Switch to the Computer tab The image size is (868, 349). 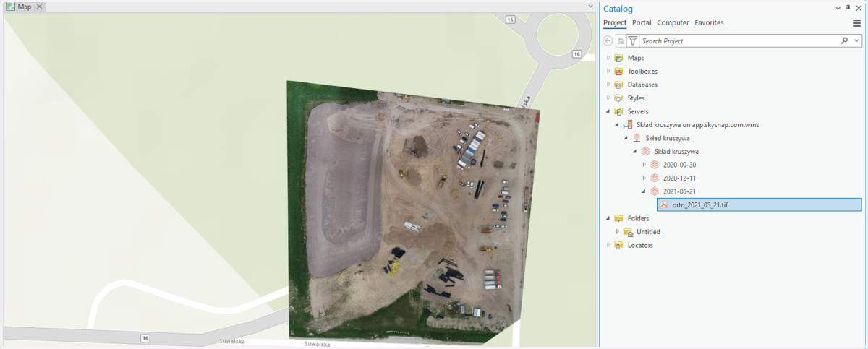click(673, 22)
